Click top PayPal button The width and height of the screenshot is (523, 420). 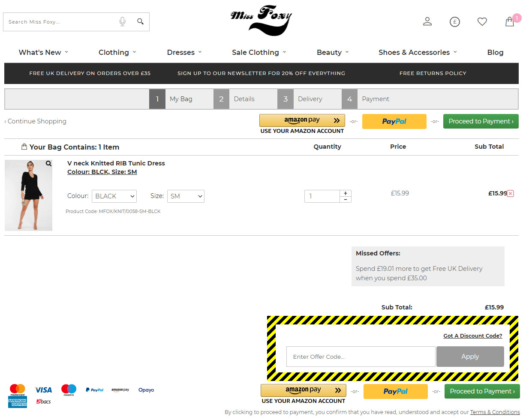click(394, 121)
